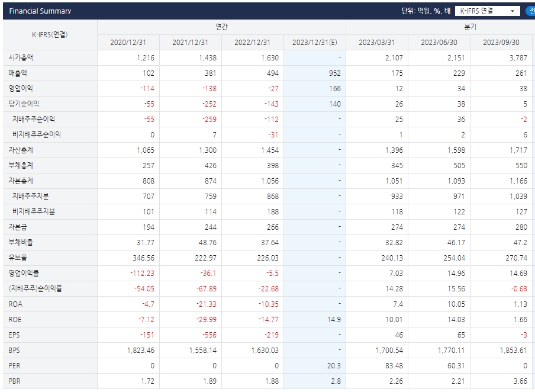Screen dimensions: 535x392
Task: Click the 영업이익률 row label
Action: (x=24, y=273)
